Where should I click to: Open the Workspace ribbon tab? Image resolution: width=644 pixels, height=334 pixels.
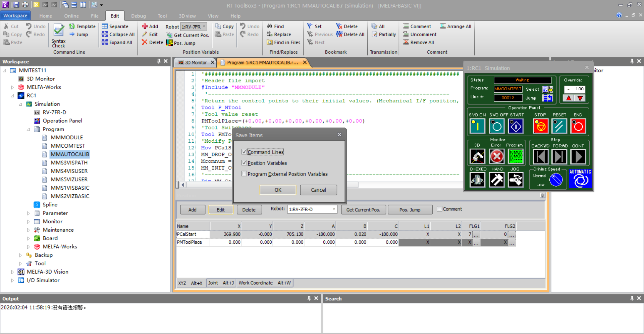[x=15, y=15]
